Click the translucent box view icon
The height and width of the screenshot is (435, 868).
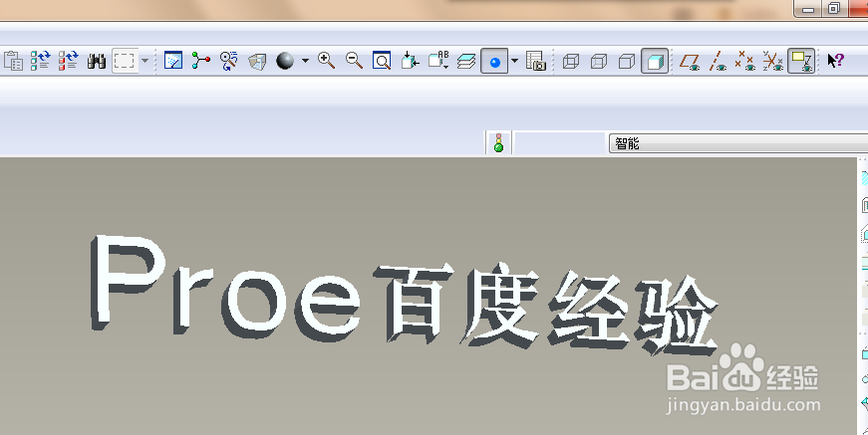257,61
